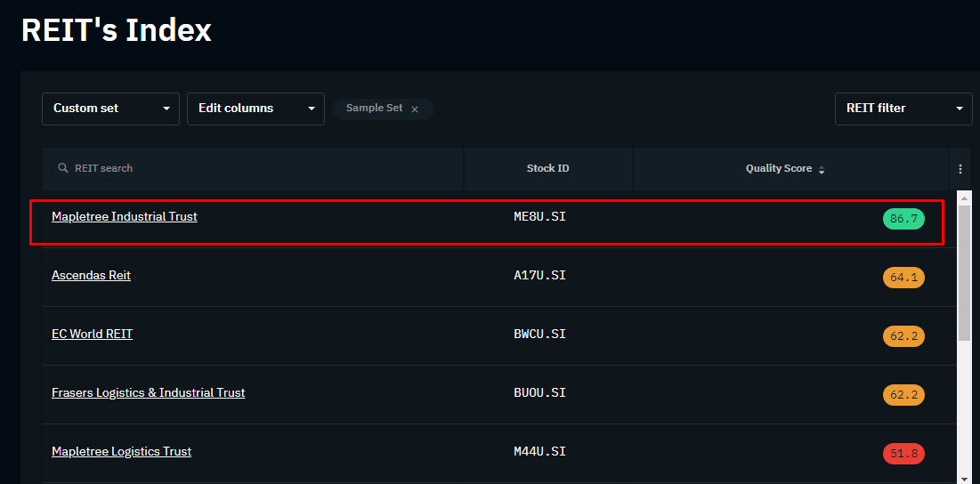
Task: Click the REIT's Index page heading
Action: coord(117,30)
